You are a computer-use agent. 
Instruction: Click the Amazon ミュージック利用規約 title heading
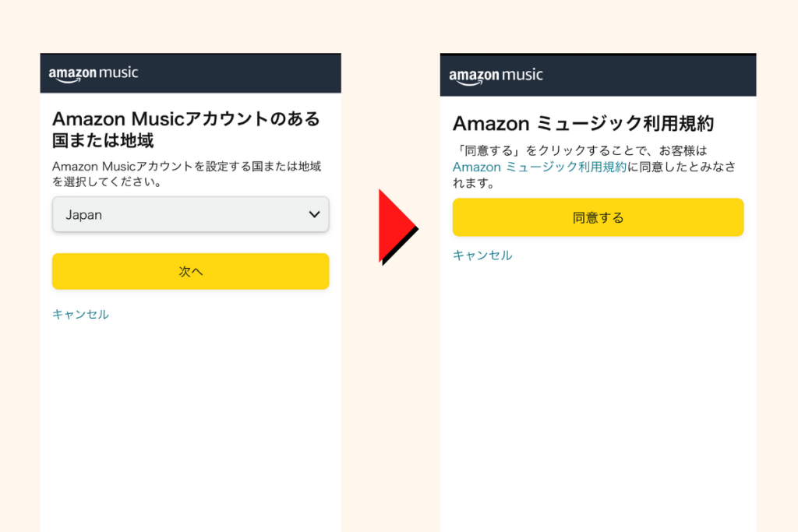click(583, 124)
